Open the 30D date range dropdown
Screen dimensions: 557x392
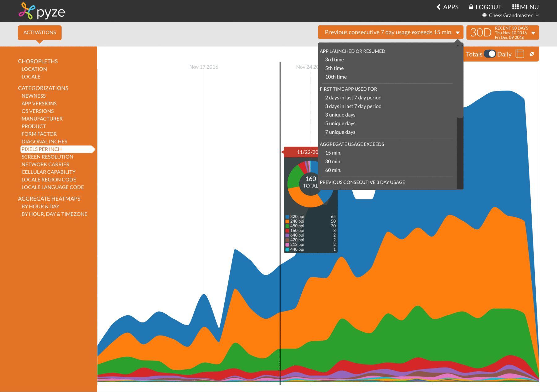pos(533,33)
